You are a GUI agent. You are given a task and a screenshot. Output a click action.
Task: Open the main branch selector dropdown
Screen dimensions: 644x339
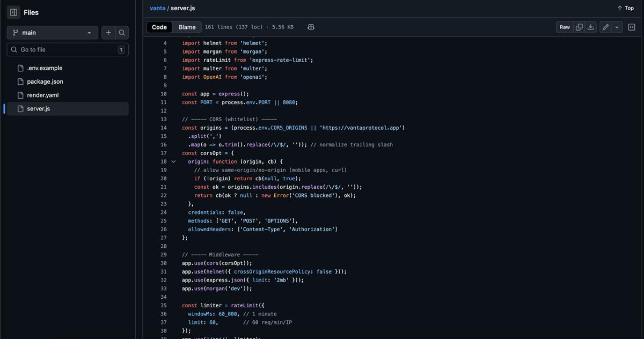(x=53, y=33)
